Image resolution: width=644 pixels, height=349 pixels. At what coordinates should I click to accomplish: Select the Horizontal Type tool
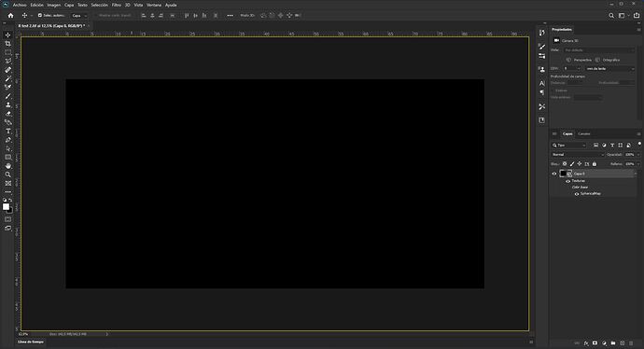click(x=7, y=131)
